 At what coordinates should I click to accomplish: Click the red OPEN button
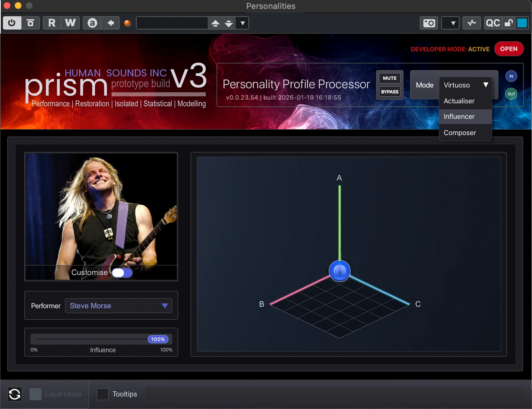tap(509, 49)
